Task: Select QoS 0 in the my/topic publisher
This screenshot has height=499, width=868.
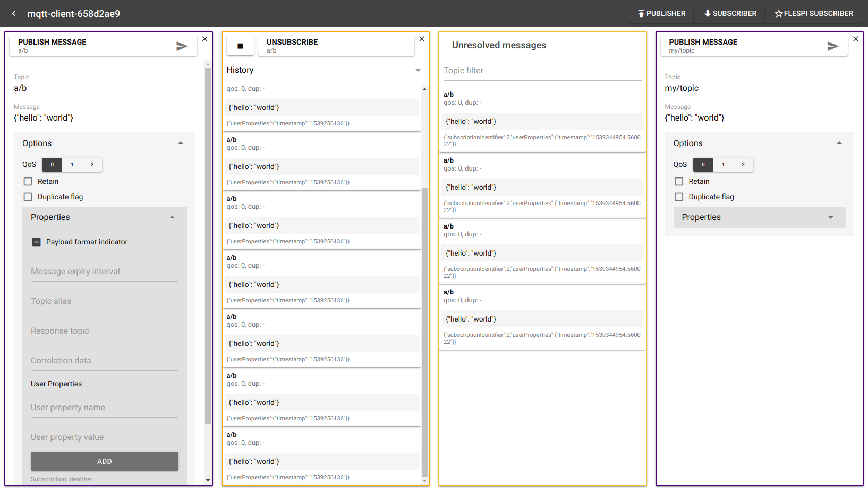Action: (x=703, y=165)
